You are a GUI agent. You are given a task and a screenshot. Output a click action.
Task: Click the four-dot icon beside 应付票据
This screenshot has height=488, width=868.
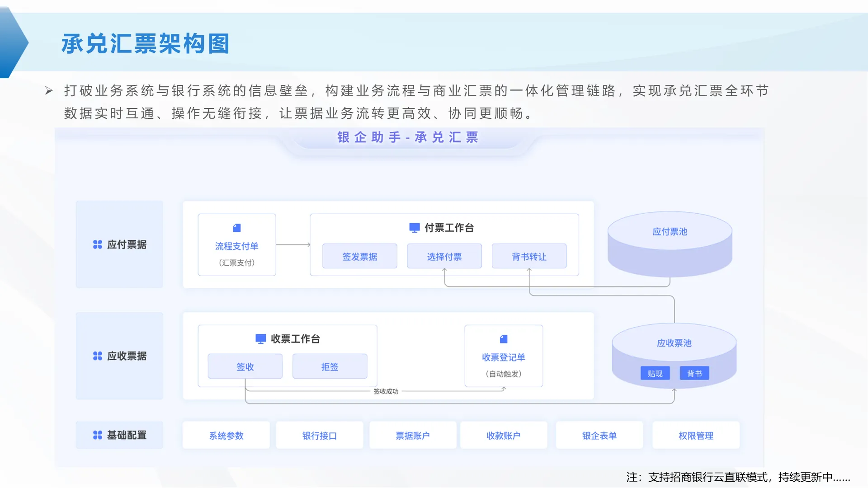(98, 244)
